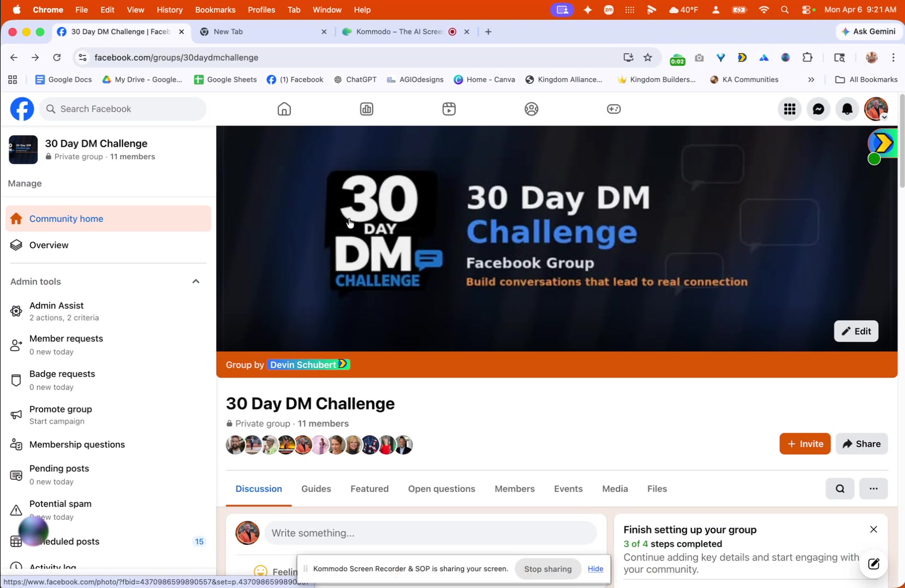Search within the group using magnifier button
The image size is (905, 588).
(840, 489)
